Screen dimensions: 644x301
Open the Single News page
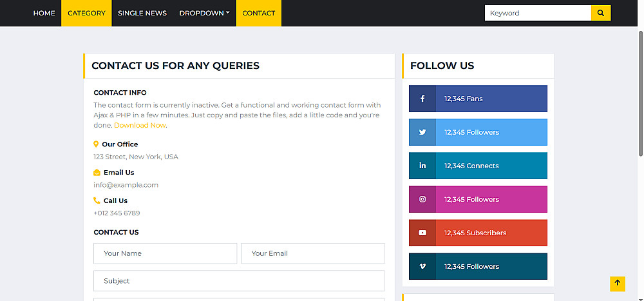coord(142,13)
